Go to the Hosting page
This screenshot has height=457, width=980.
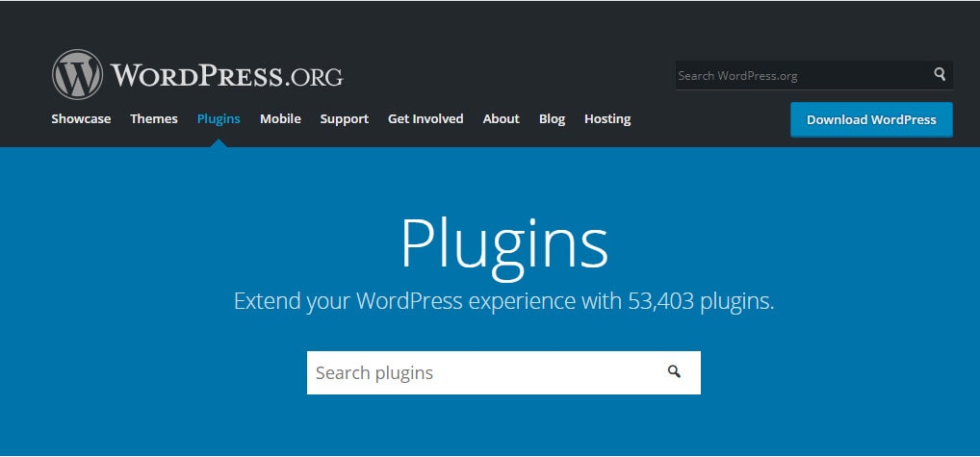607,118
